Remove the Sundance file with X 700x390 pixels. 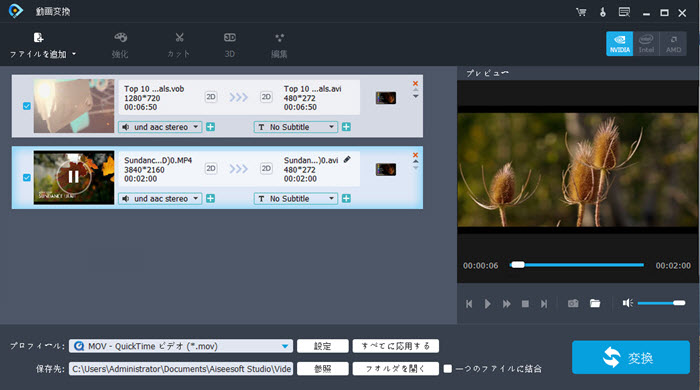pyautogui.click(x=415, y=155)
